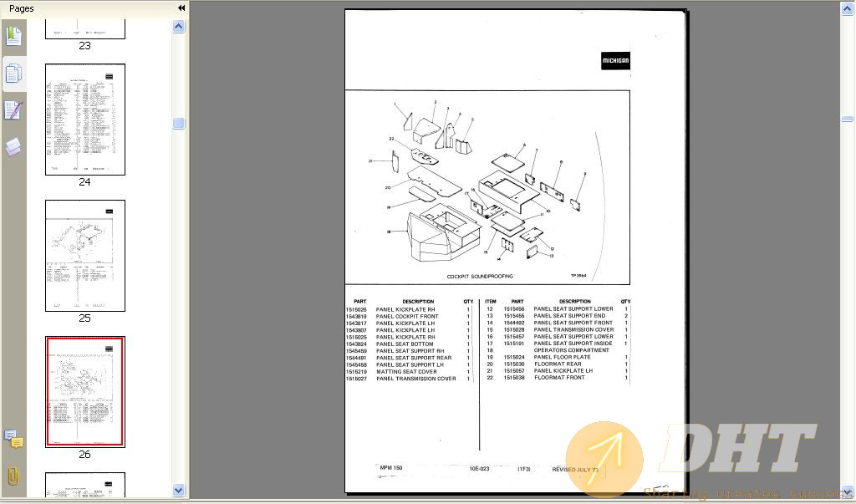Click the OPERATORS COMPARTMENT text
This screenshot has width=856, height=504.
click(x=571, y=350)
